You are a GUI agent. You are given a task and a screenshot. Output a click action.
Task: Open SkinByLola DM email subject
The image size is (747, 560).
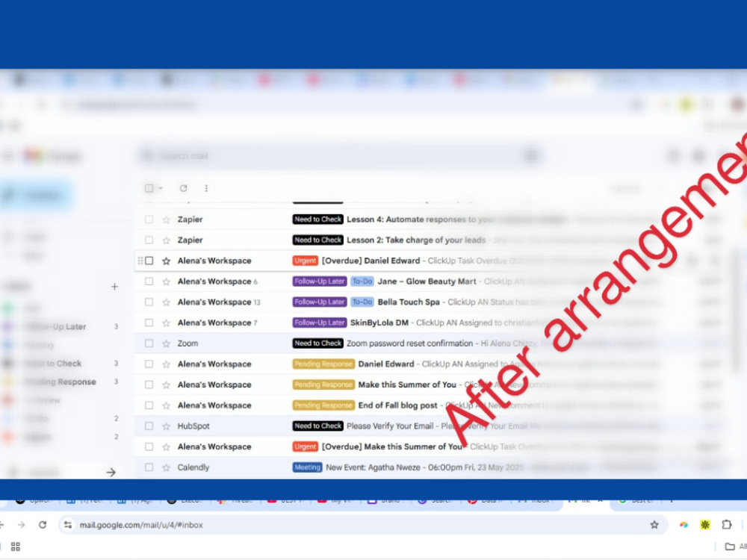(x=379, y=323)
